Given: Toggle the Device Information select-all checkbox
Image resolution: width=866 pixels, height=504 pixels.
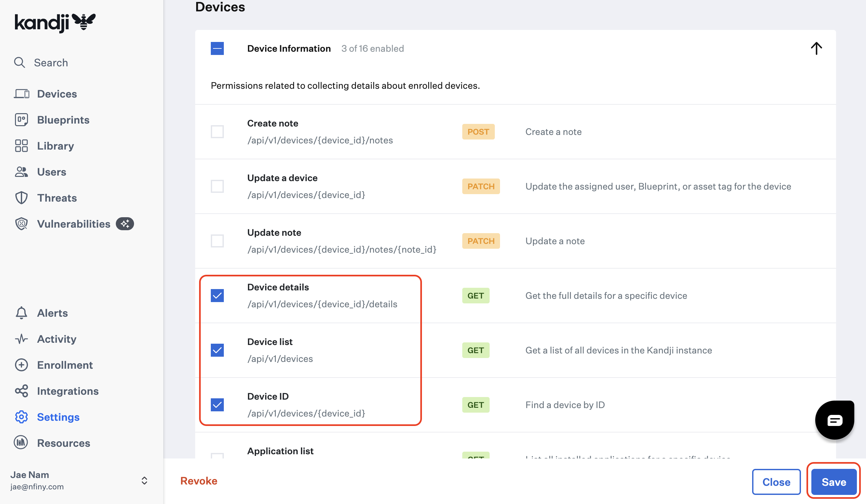Looking at the screenshot, I should coord(217,48).
